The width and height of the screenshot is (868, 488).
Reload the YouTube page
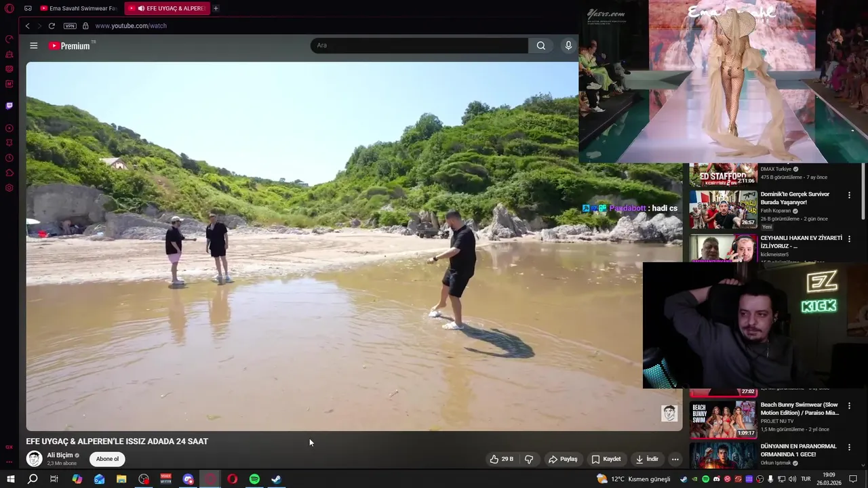pos(52,26)
